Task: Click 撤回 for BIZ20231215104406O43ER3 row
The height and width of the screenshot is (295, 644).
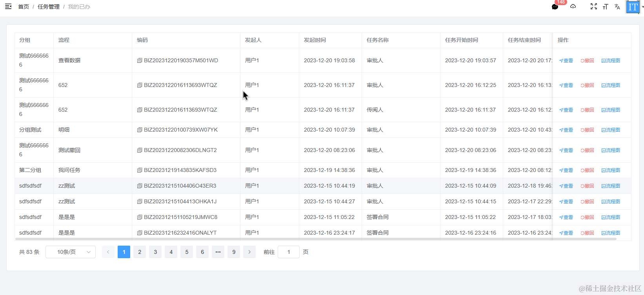Action: [x=587, y=186]
